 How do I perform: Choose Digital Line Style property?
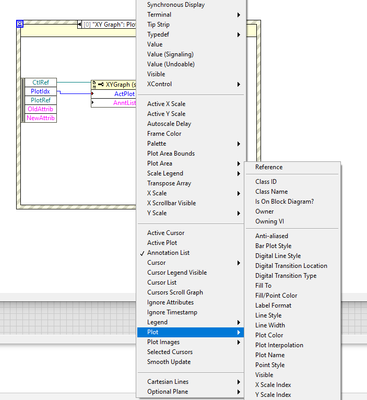click(293, 256)
